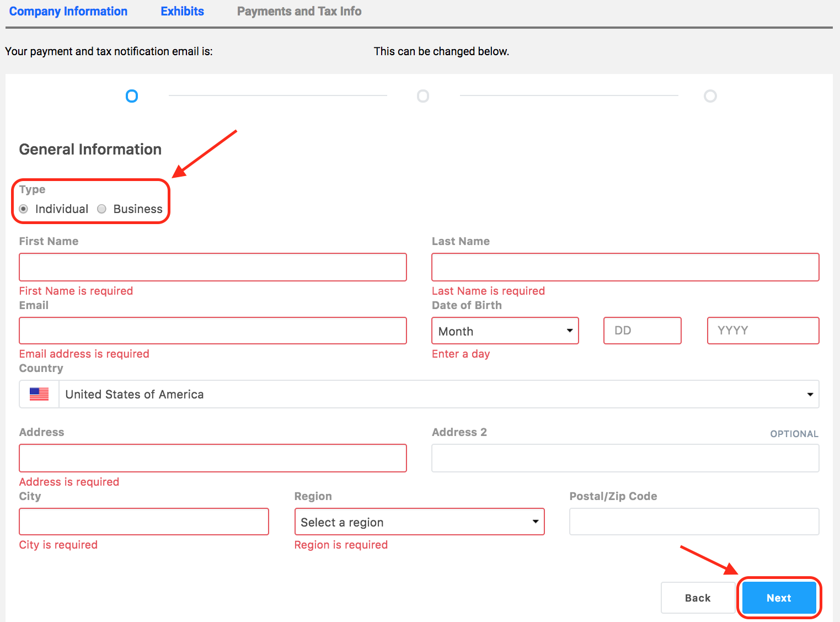
Task: Click the first step circle in progress indicator
Action: [x=132, y=97]
